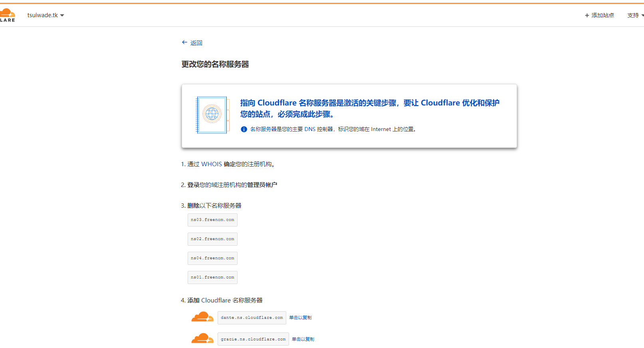Click the 更改您的名称服务器 heading
644x348 pixels.
(x=215, y=64)
